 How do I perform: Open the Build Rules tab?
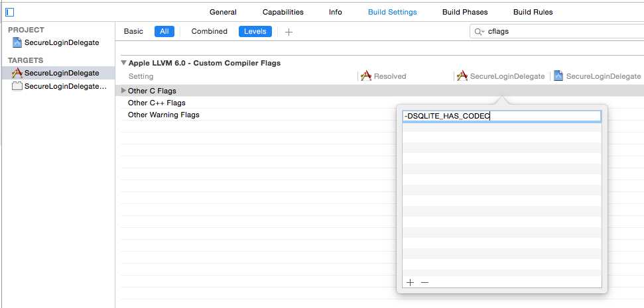[533, 13]
